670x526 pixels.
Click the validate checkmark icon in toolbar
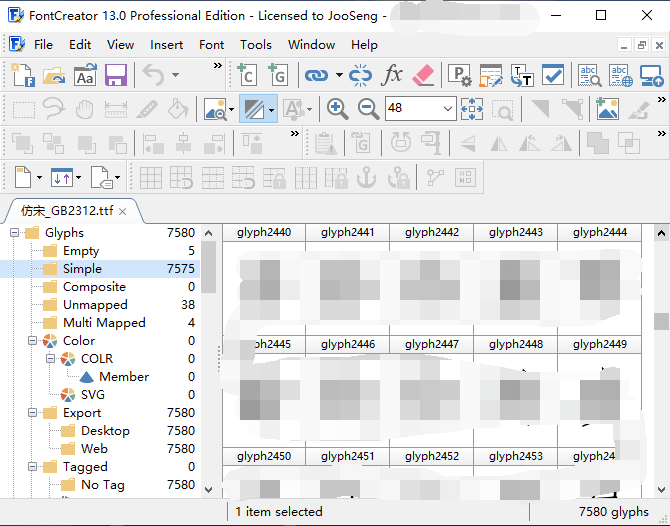click(553, 75)
